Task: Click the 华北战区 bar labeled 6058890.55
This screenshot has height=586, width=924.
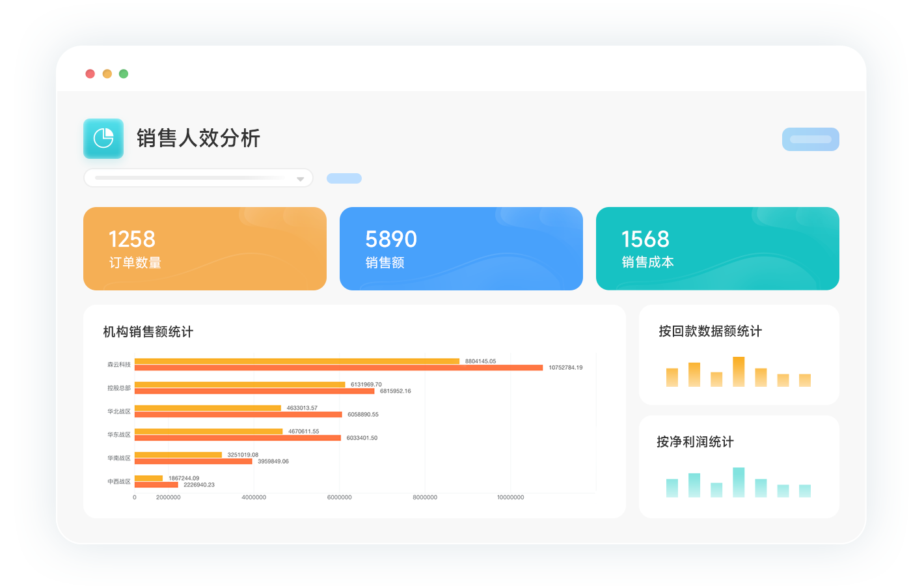Action: tap(238, 415)
